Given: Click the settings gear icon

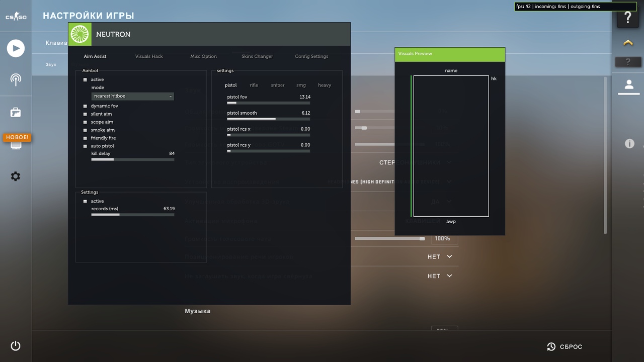Looking at the screenshot, I should (16, 176).
